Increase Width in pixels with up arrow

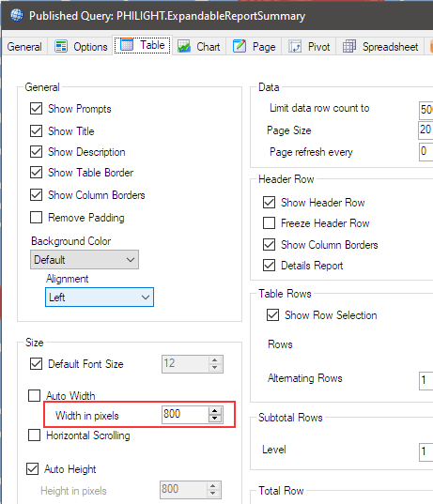215,410
